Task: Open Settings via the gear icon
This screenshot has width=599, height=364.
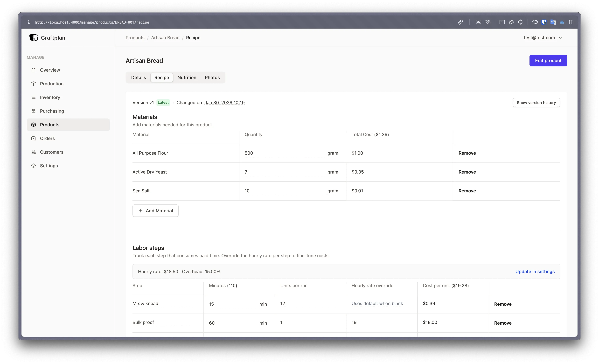Action: tap(34, 166)
